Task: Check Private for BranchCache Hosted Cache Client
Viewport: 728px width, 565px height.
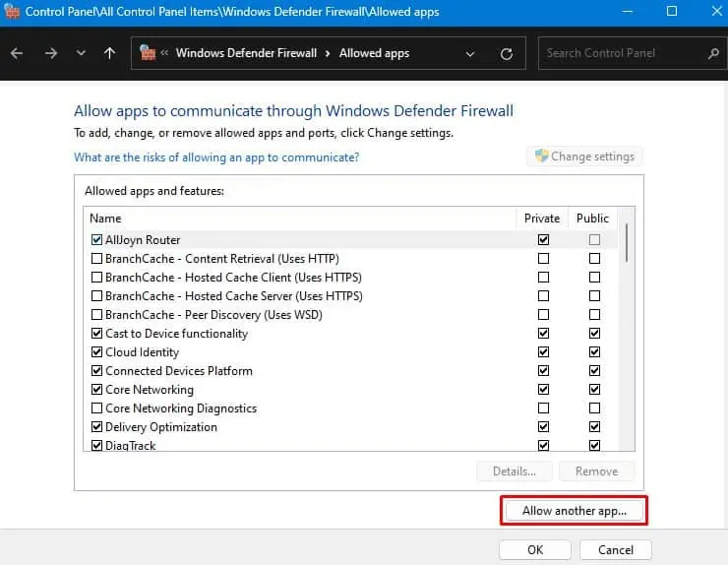Action: coord(543,278)
